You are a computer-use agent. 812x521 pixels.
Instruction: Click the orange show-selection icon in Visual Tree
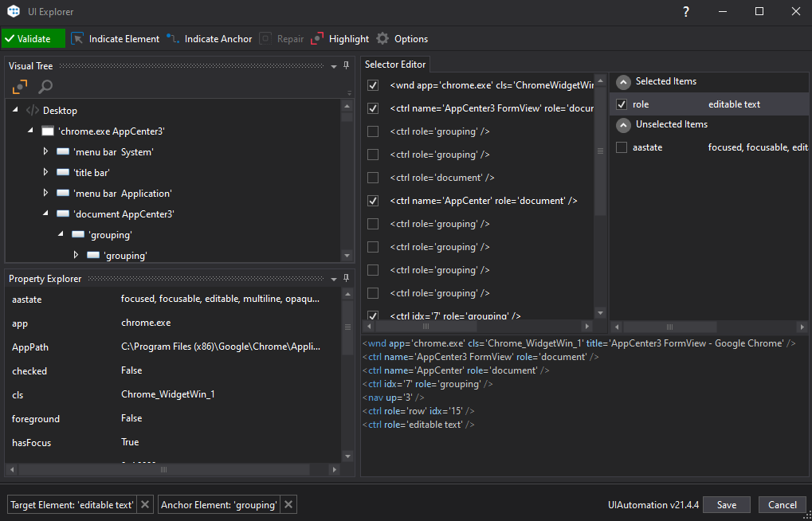pos(20,87)
